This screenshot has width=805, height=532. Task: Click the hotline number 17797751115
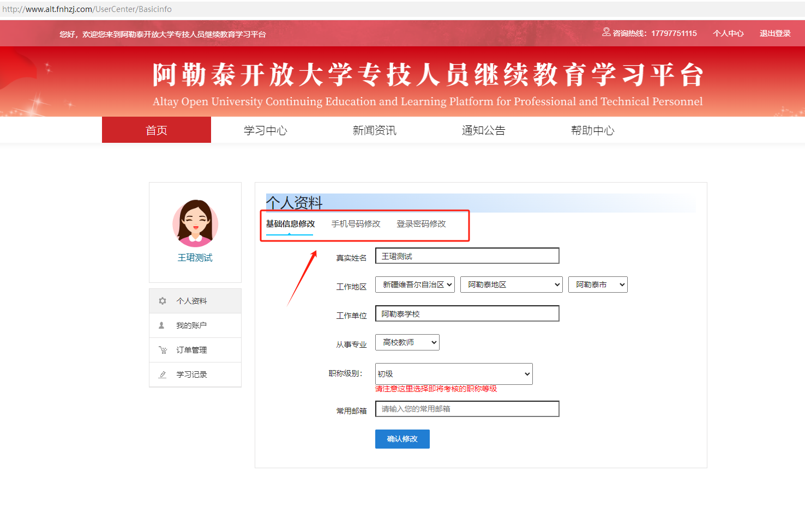[674, 33]
